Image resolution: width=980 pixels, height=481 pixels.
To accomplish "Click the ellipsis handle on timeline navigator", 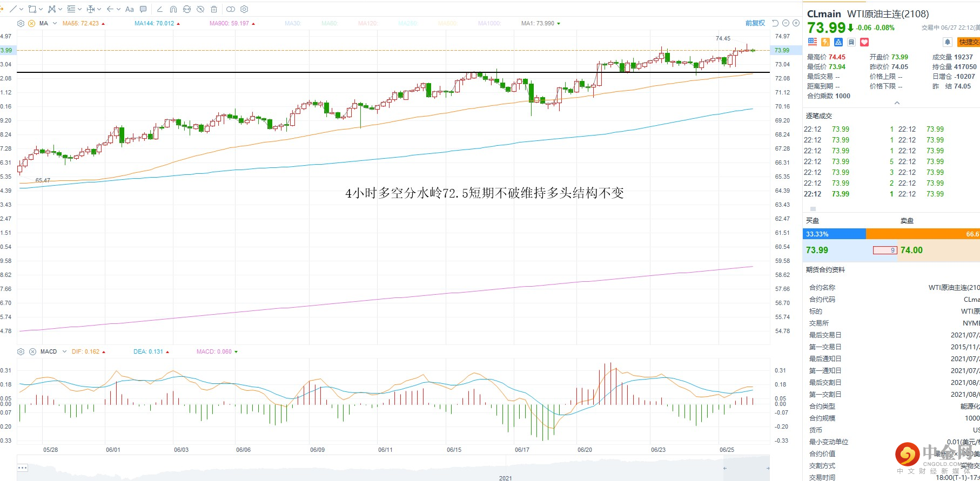I will pyautogui.click(x=22, y=468).
